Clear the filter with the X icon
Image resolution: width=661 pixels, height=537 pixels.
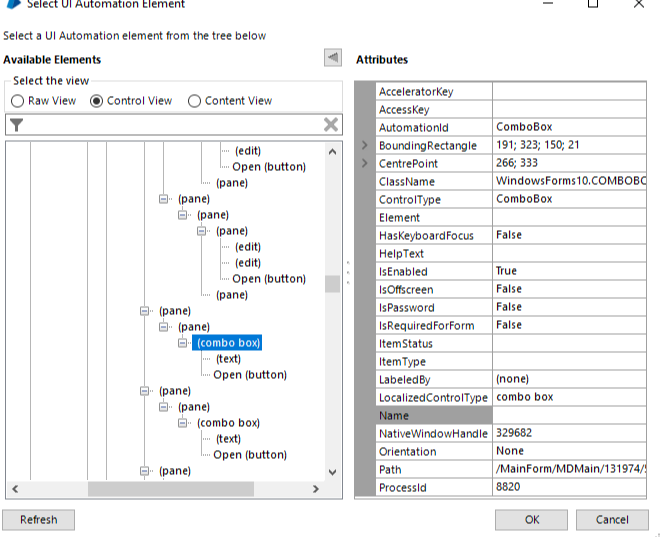coord(331,125)
